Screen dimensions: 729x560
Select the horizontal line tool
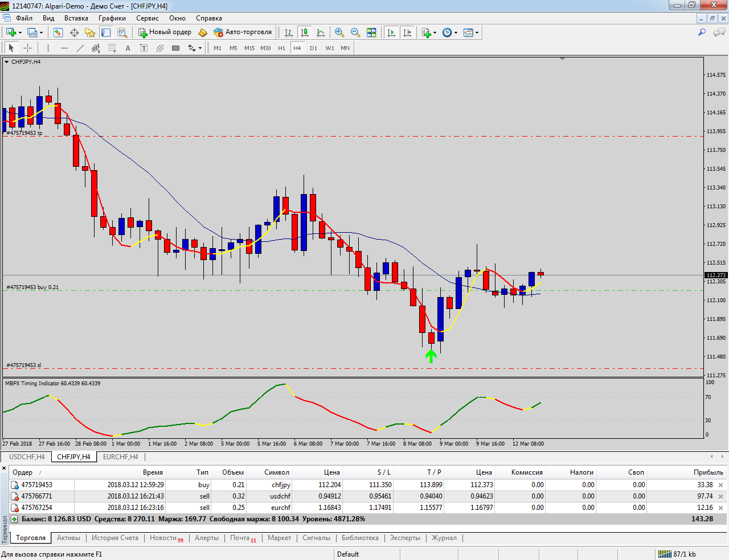(64, 48)
